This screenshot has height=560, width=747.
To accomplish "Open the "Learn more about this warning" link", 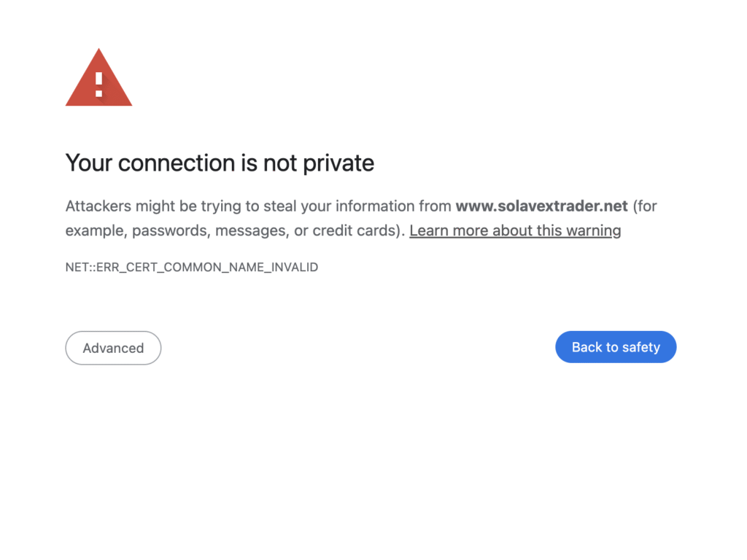I will click(515, 230).
